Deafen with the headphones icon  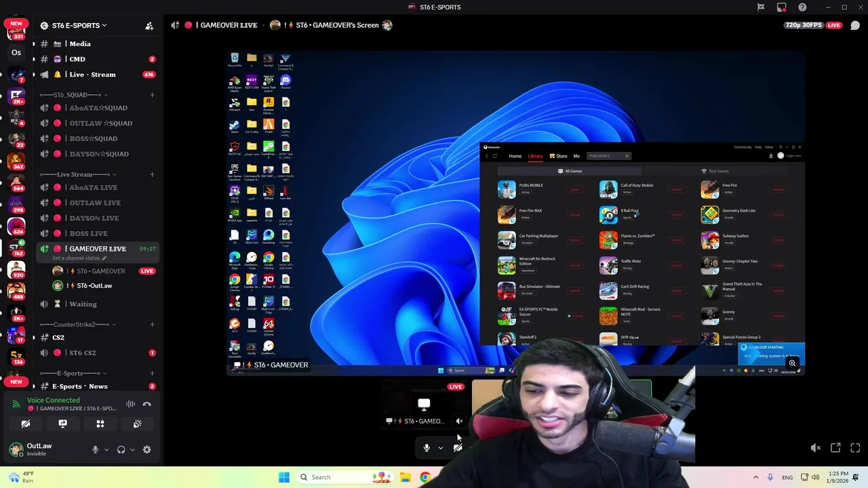[121, 449]
